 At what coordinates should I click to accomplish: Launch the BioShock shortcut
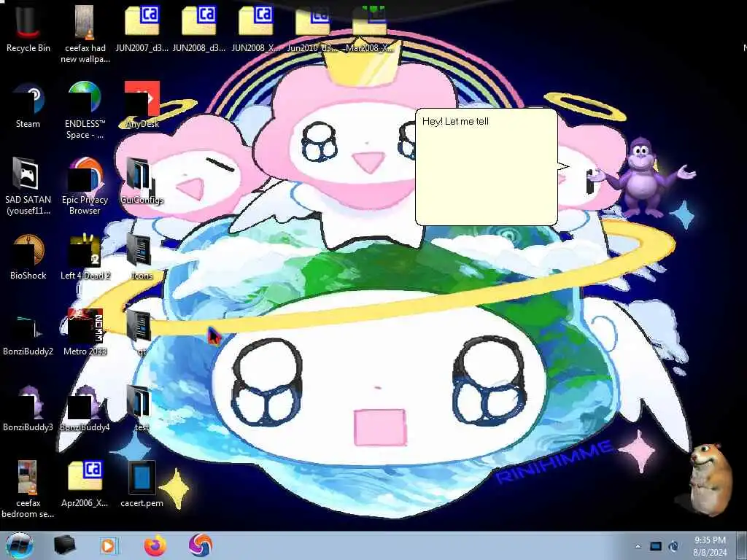point(28,256)
